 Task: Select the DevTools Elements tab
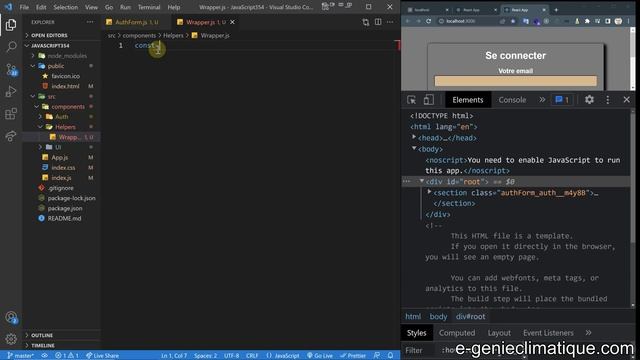467,100
